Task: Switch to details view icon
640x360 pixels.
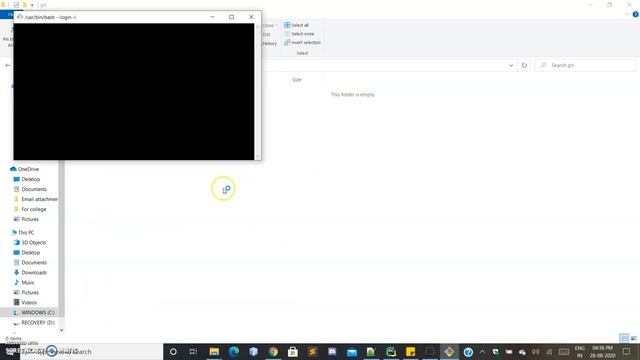Action: point(624,338)
